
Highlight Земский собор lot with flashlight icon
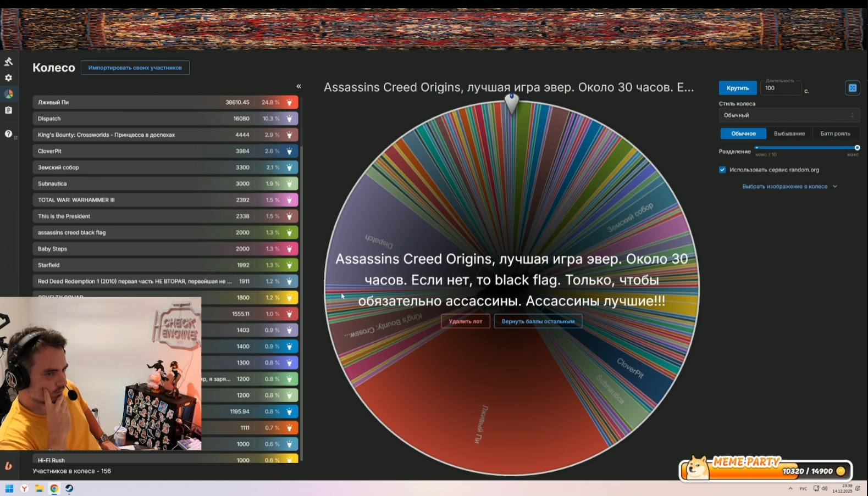coord(290,168)
